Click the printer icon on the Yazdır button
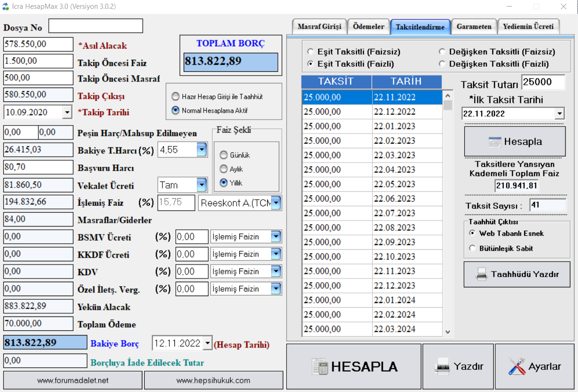The height and width of the screenshot is (392, 578). tap(442, 367)
